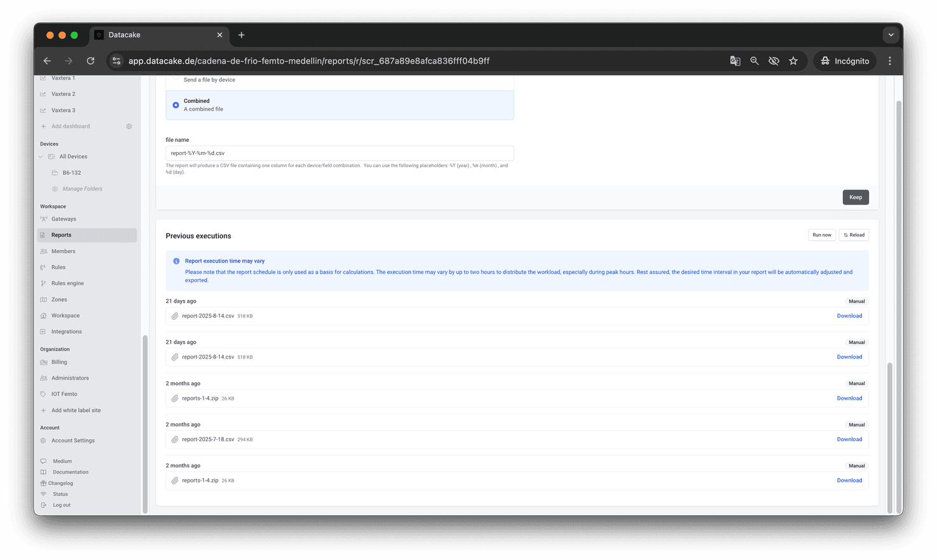The width and height of the screenshot is (937, 560).
Task: Download report-2025-7-18.csv
Action: (x=849, y=439)
